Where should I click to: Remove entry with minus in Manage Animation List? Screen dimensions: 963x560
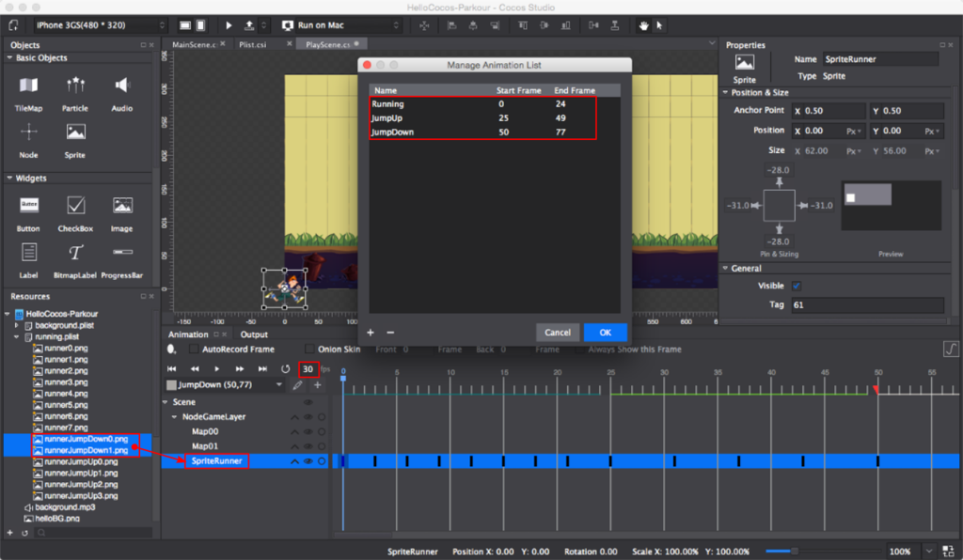coord(390,333)
